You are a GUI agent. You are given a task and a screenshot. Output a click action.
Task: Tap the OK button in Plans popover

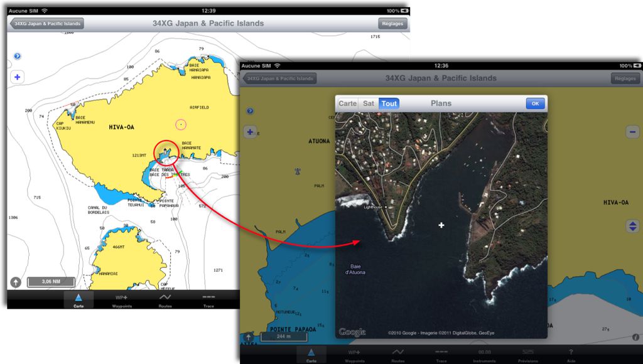[x=535, y=104]
